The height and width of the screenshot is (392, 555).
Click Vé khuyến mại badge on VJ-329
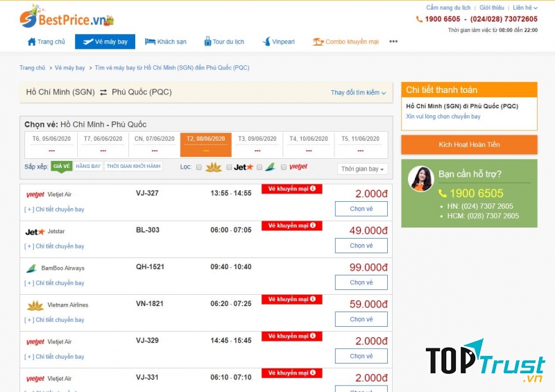(291, 336)
